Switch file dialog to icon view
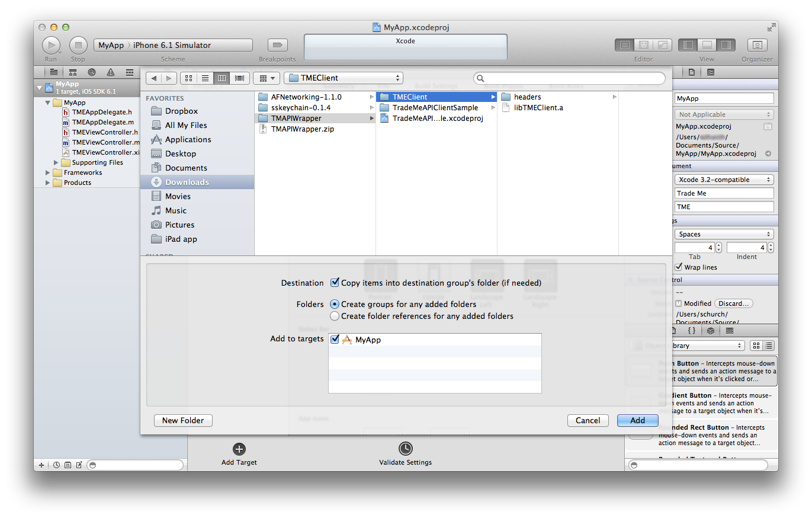 (188, 78)
